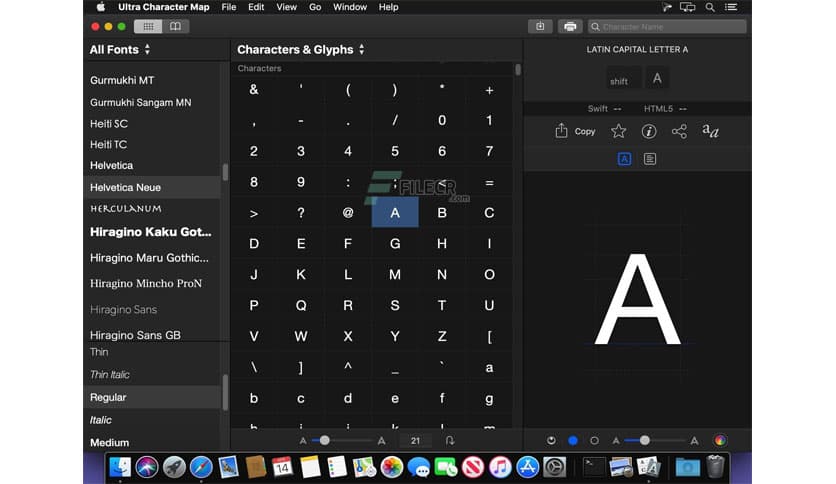The height and width of the screenshot is (484, 836).
Task: Select the blue glyph preview mode icon
Action: tap(624, 159)
